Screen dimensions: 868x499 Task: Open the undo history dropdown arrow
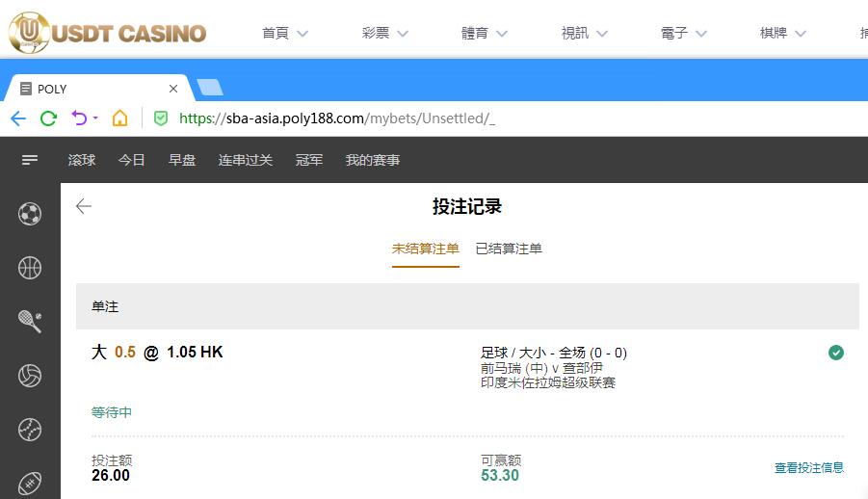point(95,118)
